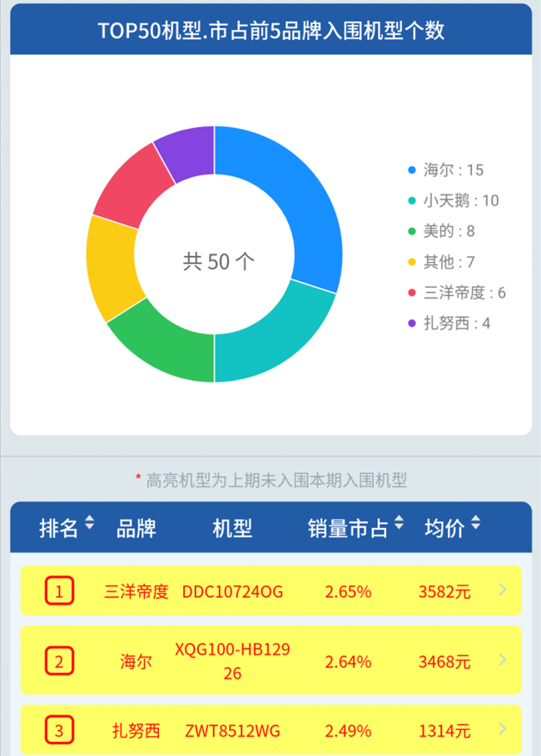Click market share 2.64%
541x756 pixels.
coord(348,661)
